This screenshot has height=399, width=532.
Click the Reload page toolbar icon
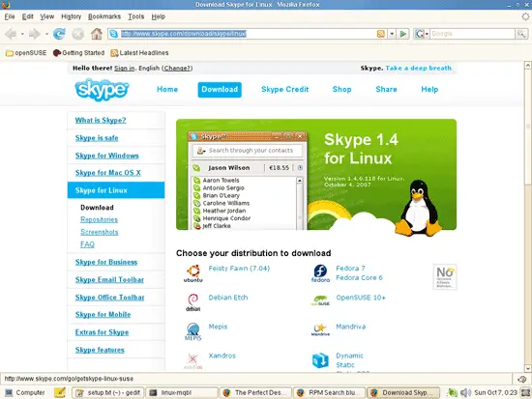point(59,34)
